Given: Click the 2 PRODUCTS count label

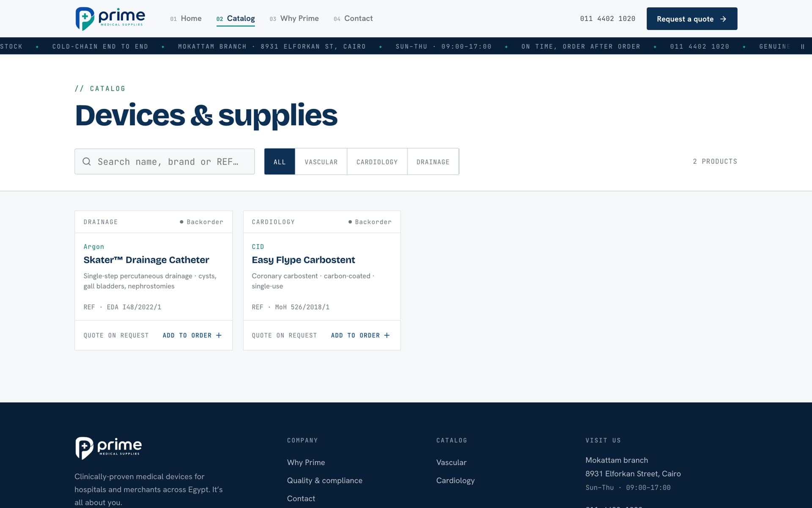Looking at the screenshot, I should tap(715, 161).
